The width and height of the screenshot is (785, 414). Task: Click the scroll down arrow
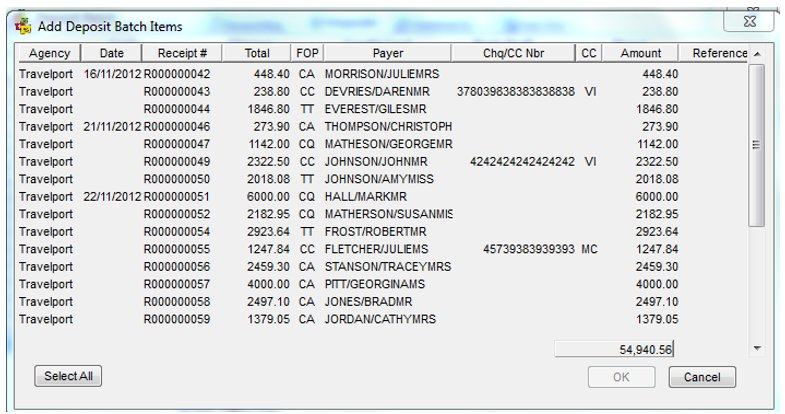[x=757, y=348]
